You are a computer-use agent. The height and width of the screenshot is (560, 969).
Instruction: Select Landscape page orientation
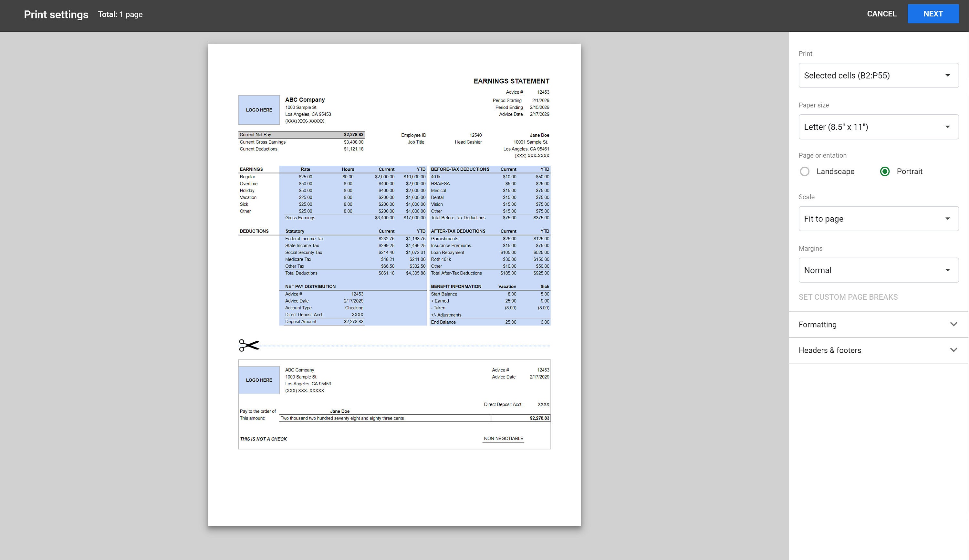pyautogui.click(x=805, y=171)
